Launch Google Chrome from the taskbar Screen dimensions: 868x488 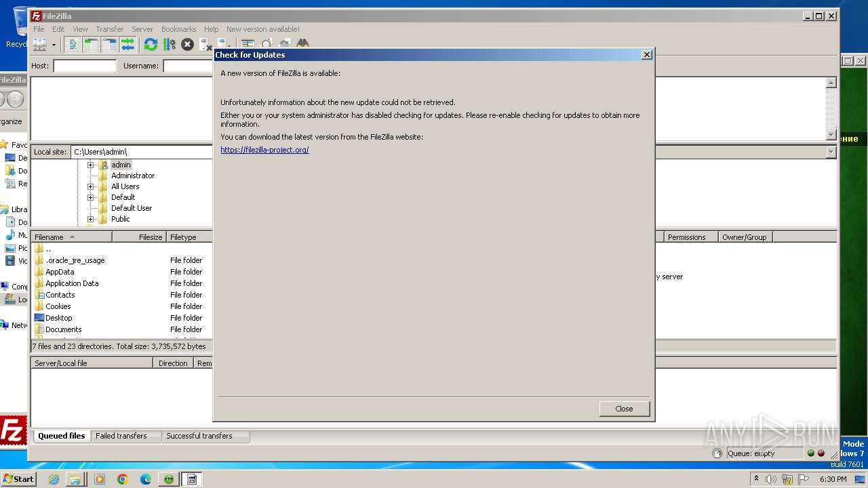pyautogui.click(x=123, y=479)
